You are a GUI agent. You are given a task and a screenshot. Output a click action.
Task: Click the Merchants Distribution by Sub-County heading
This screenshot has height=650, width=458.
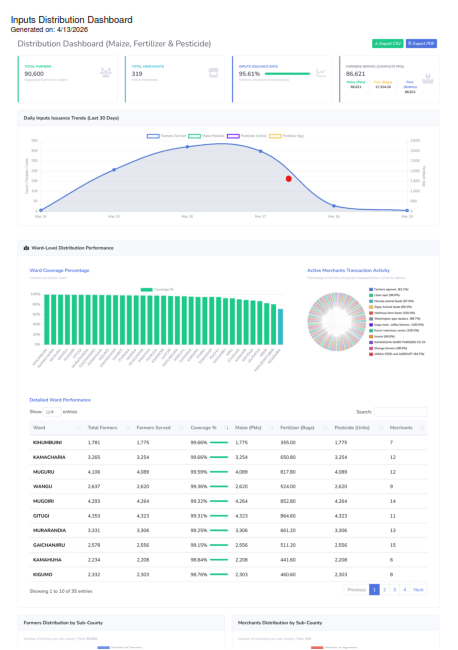click(x=280, y=623)
